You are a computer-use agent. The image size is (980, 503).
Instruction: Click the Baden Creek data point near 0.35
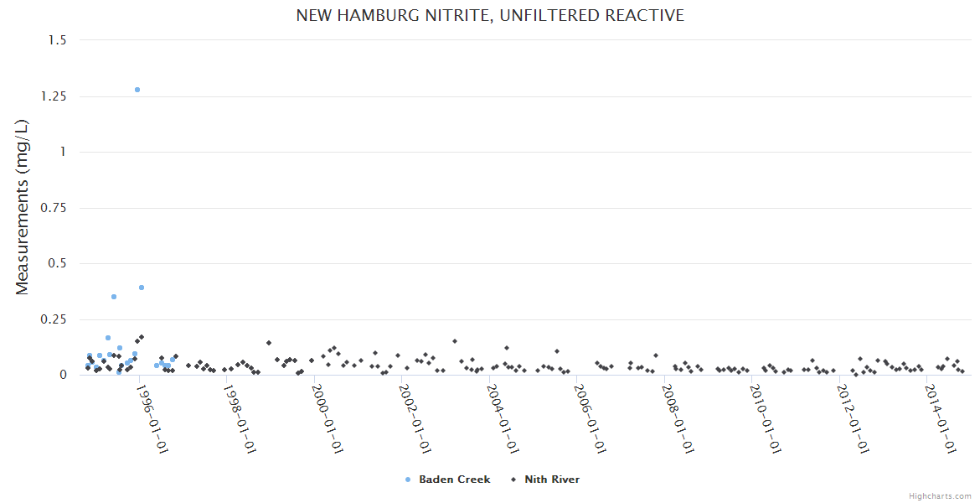pyautogui.click(x=114, y=297)
